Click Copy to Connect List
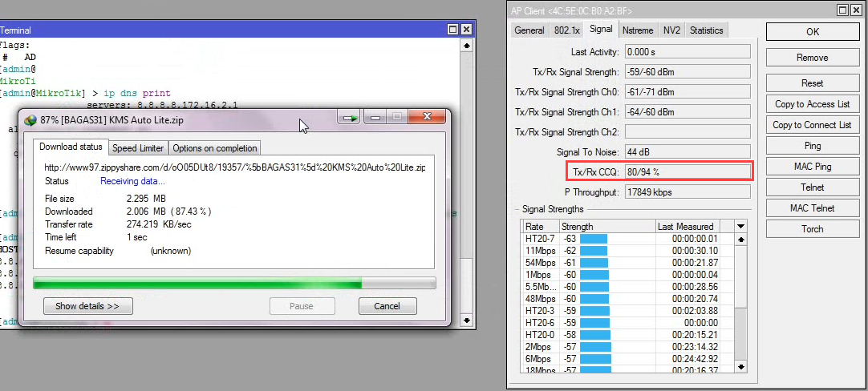The image size is (868, 391). [x=812, y=125]
